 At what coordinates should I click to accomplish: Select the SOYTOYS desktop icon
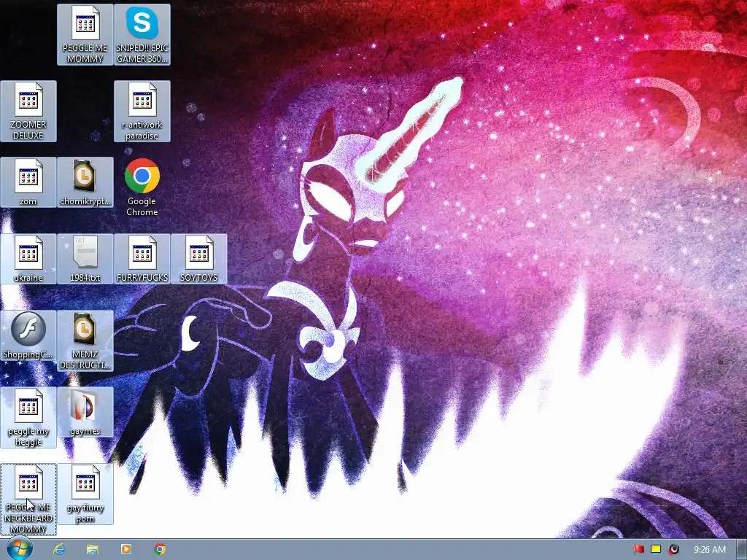point(199,259)
